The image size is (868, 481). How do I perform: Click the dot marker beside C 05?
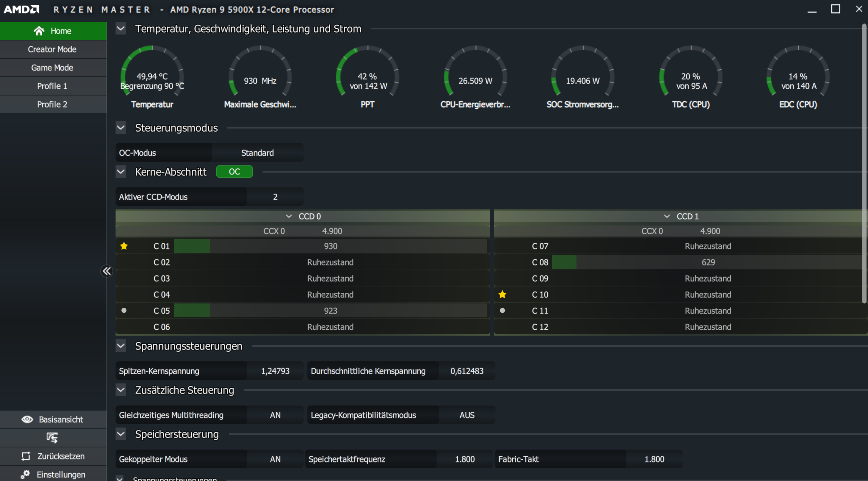[x=124, y=311]
